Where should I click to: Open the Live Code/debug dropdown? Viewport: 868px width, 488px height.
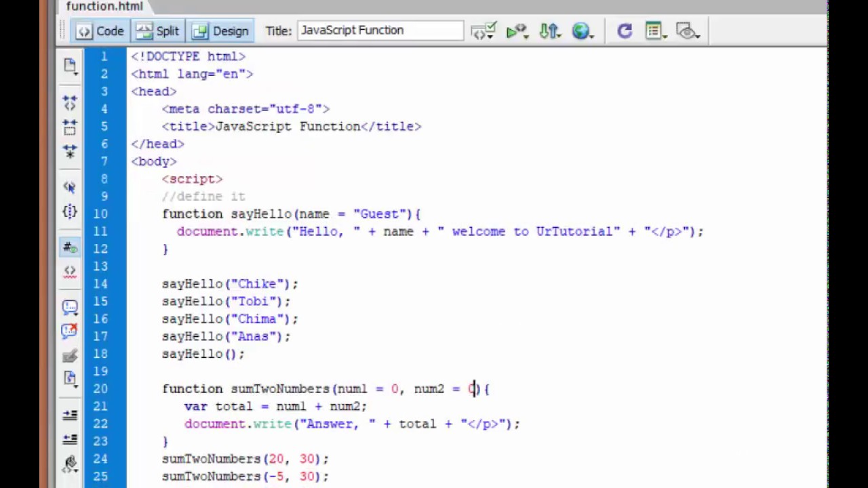tap(517, 31)
